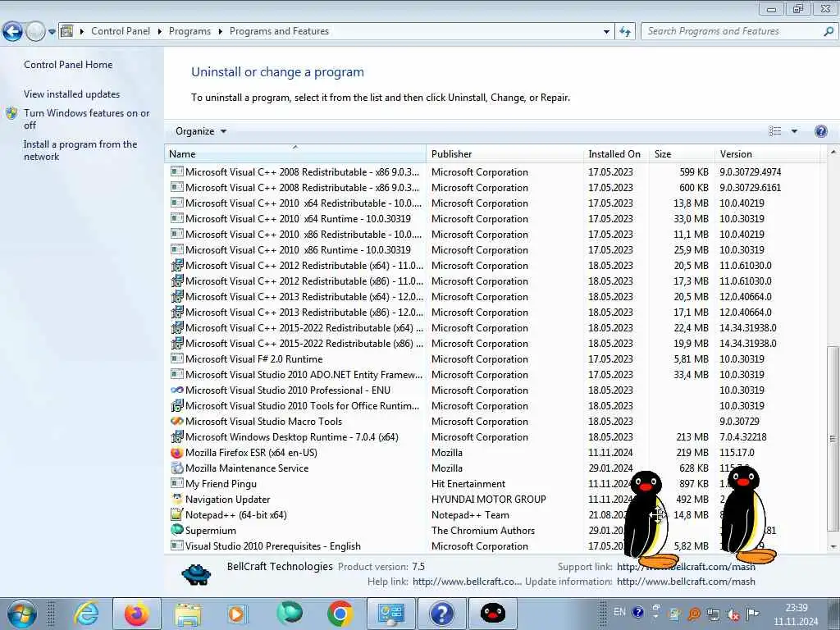The image size is (840, 630).
Task: Select the Programs and Features breadcrumb
Action: click(279, 31)
